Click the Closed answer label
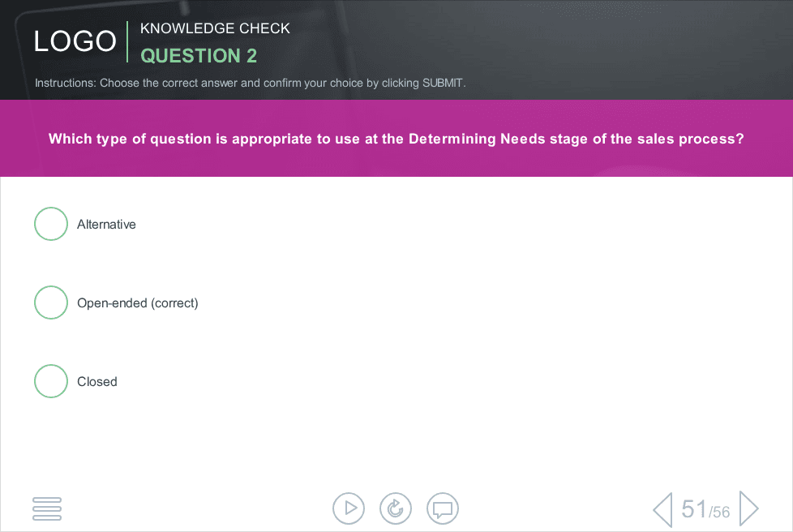793x532 pixels. pos(97,381)
